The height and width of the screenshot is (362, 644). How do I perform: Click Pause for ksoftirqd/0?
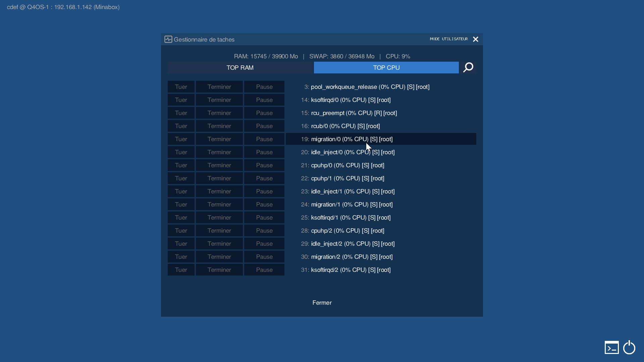coord(264,100)
